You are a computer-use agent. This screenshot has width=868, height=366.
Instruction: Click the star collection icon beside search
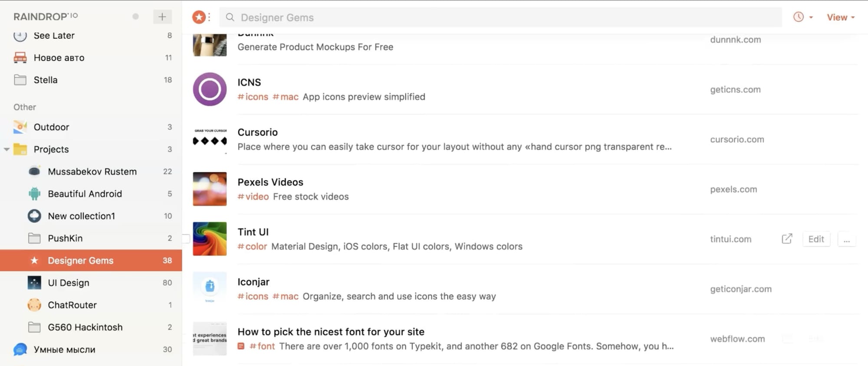[199, 17]
